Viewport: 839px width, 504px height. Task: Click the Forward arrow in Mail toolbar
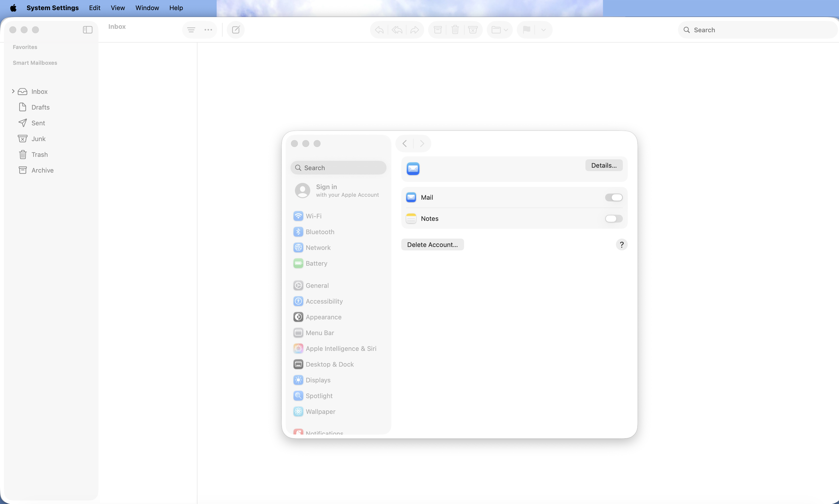415,30
